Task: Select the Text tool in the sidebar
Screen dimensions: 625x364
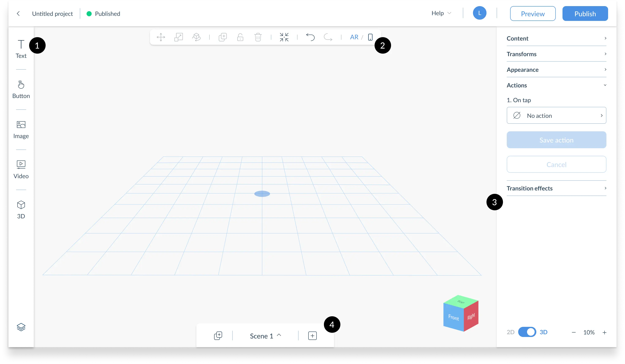Action: click(x=21, y=48)
